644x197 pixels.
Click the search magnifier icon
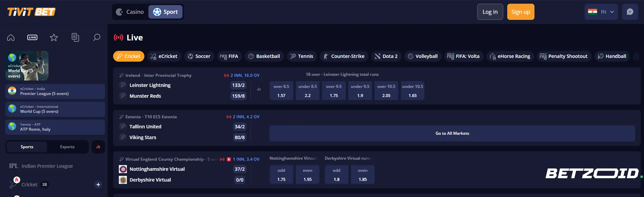pos(97,38)
